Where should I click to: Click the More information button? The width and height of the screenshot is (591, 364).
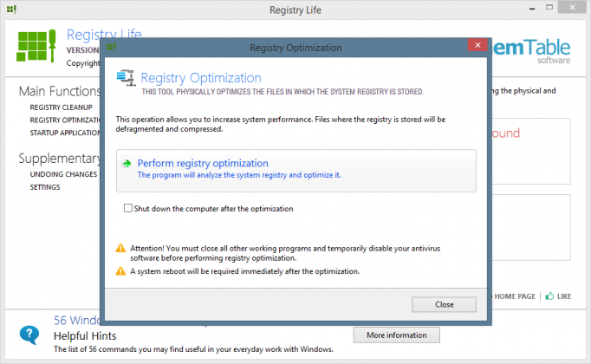(397, 335)
